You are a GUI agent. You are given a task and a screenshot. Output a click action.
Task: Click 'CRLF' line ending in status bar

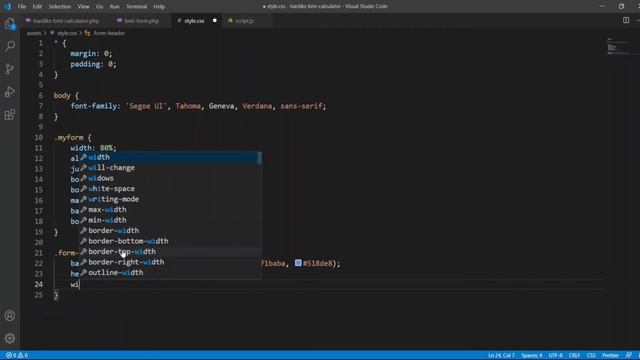[574, 356]
